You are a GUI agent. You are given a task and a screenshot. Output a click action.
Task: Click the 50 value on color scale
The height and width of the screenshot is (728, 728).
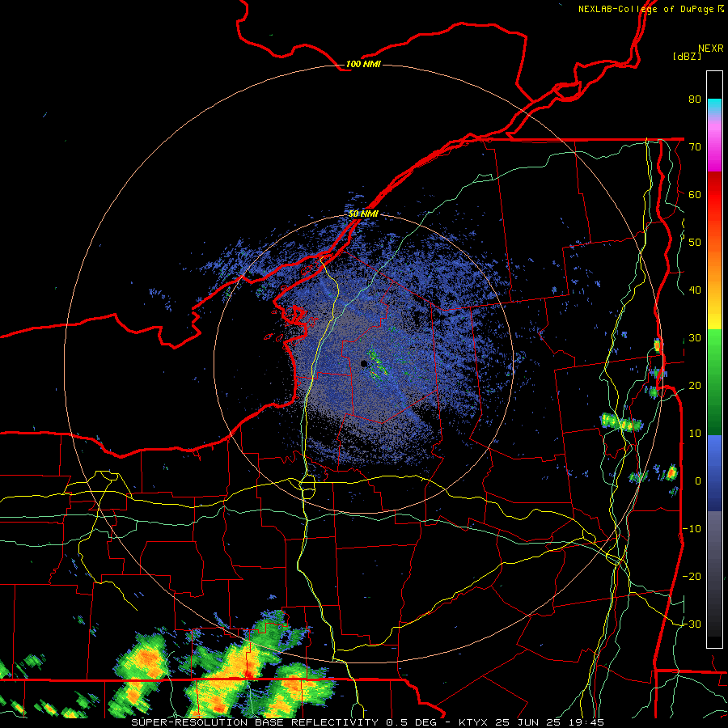(x=695, y=243)
